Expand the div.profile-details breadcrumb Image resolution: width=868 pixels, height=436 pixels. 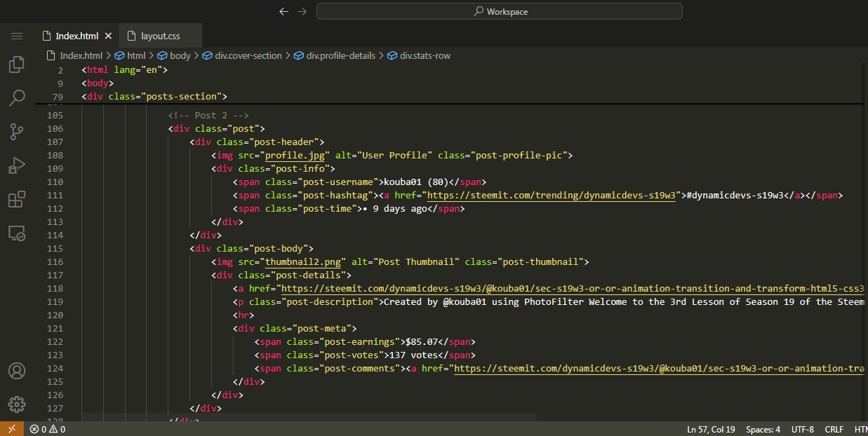tap(340, 55)
